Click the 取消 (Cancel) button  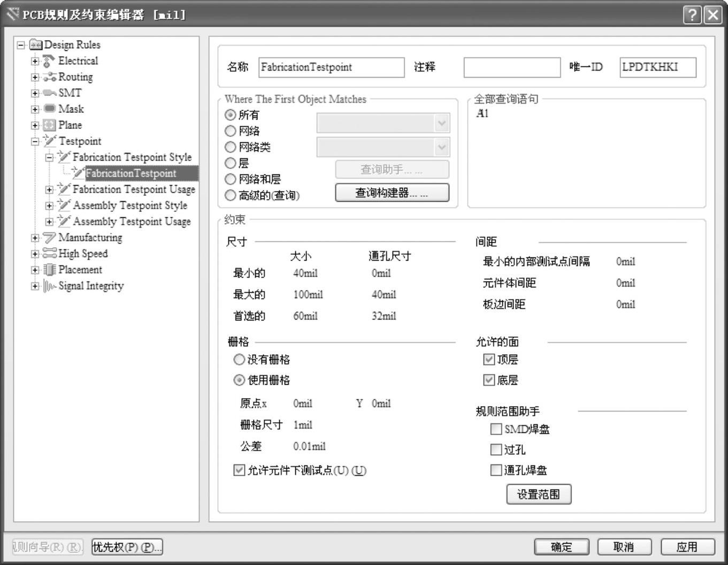(x=624, y=547)
